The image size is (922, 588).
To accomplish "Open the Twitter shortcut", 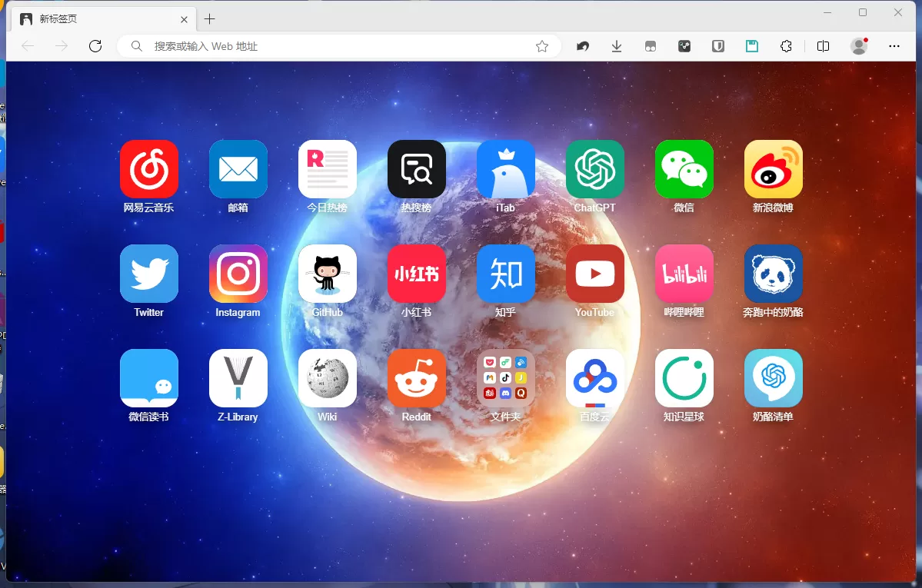I will click(x=148, y=274).
